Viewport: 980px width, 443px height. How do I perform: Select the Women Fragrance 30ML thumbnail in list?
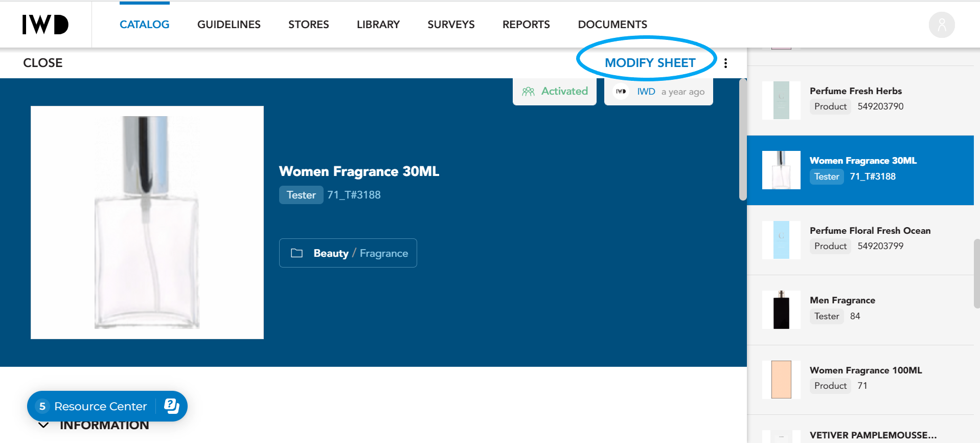pyautogui.click(x=781, y=170)
